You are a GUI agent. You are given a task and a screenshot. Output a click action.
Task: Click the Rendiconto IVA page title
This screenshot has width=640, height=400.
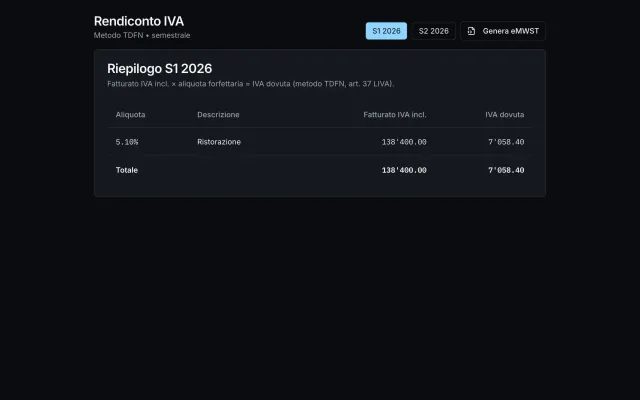point(139,21)
